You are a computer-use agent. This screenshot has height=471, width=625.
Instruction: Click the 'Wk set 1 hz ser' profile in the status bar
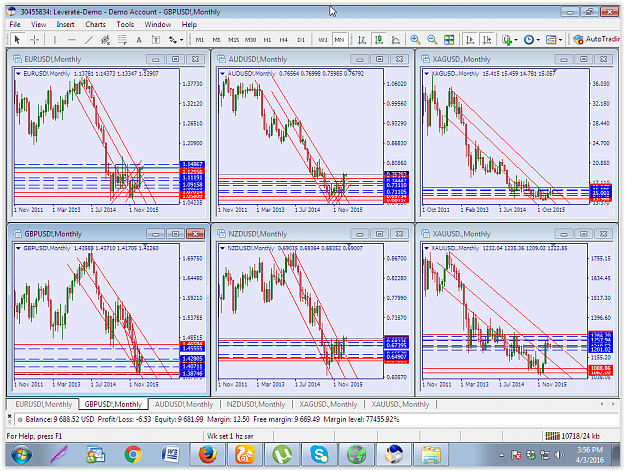230,436
